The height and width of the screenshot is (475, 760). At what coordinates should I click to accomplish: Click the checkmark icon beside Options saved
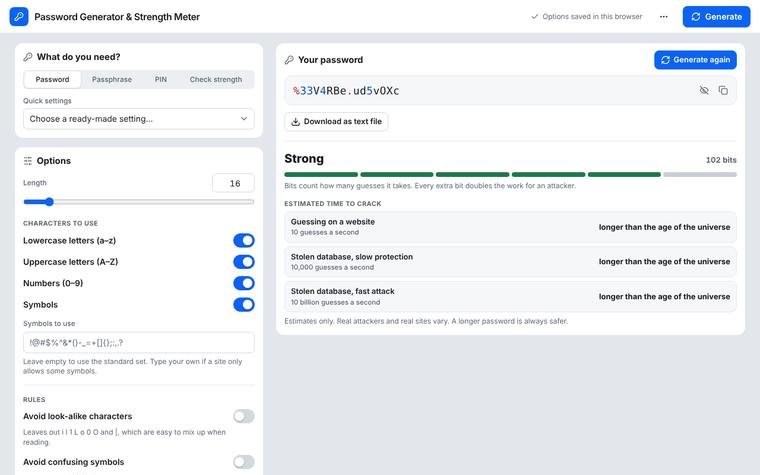click(x=535, y=16)
